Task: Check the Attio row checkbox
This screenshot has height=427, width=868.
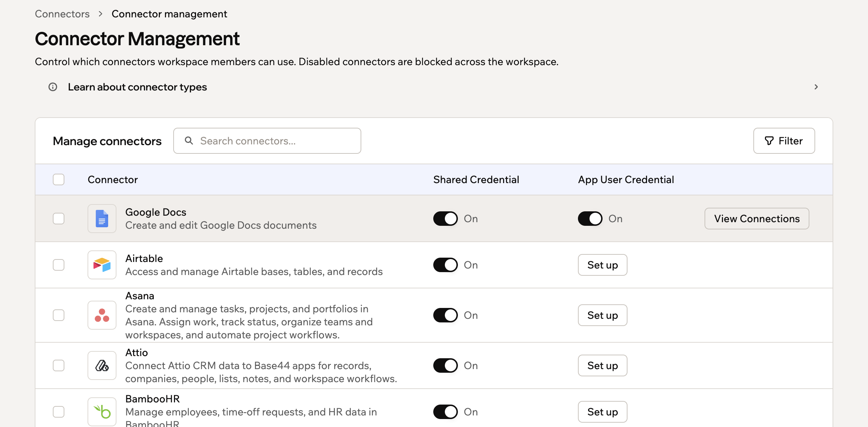Action: [x=59, y=365]
